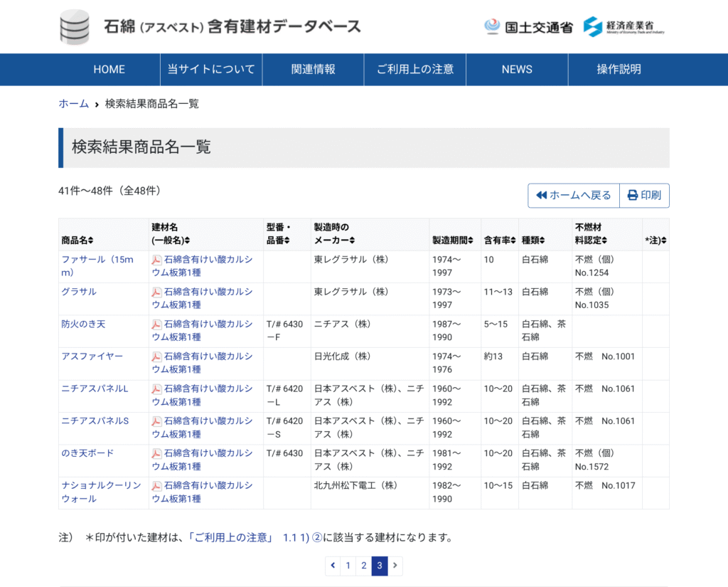Click 約13 content rate cell
Screen dimensions: 728x587
click(x=493, y=356)
